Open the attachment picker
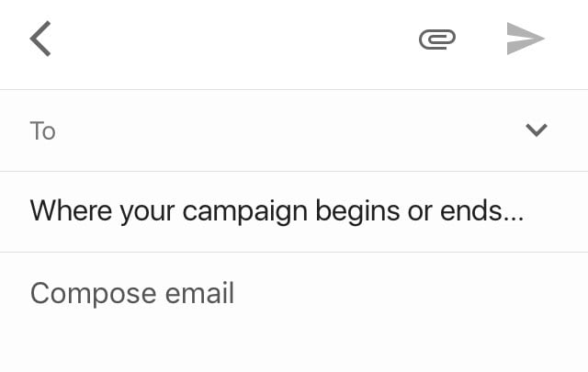 click(438, 39)
